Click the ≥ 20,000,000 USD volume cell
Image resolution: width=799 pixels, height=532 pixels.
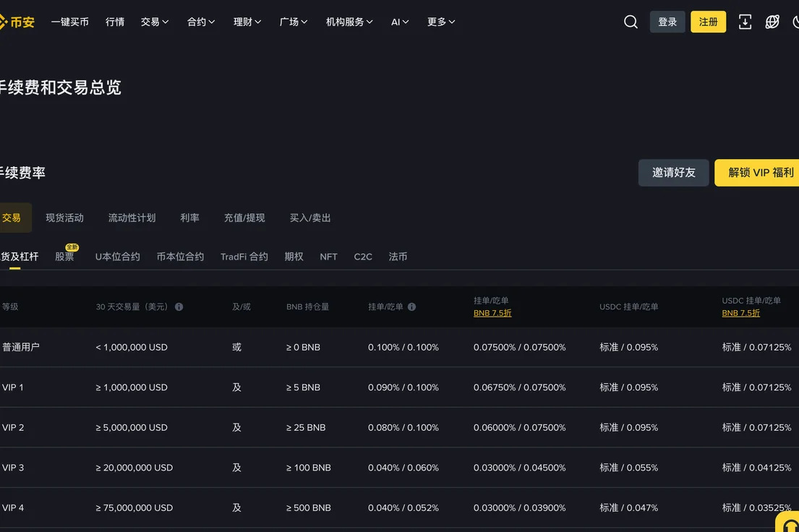pyautogui.click(x=134, y=468)
